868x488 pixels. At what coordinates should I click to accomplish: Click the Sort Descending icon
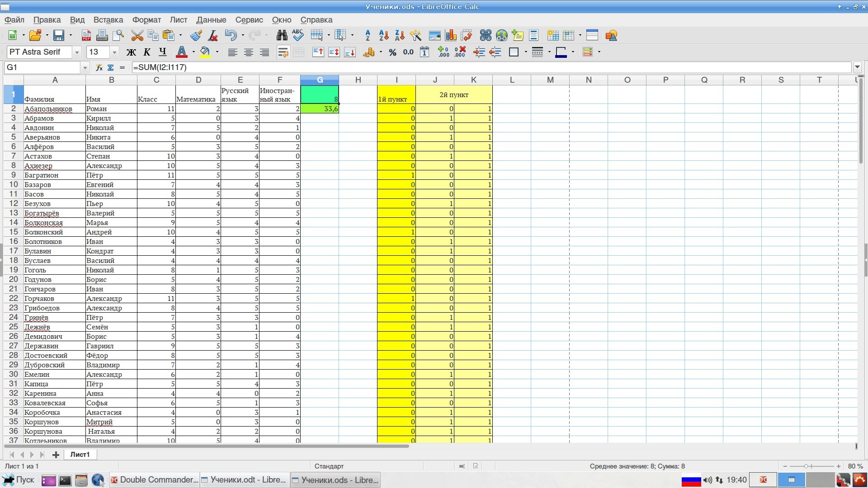pos(396,36)
